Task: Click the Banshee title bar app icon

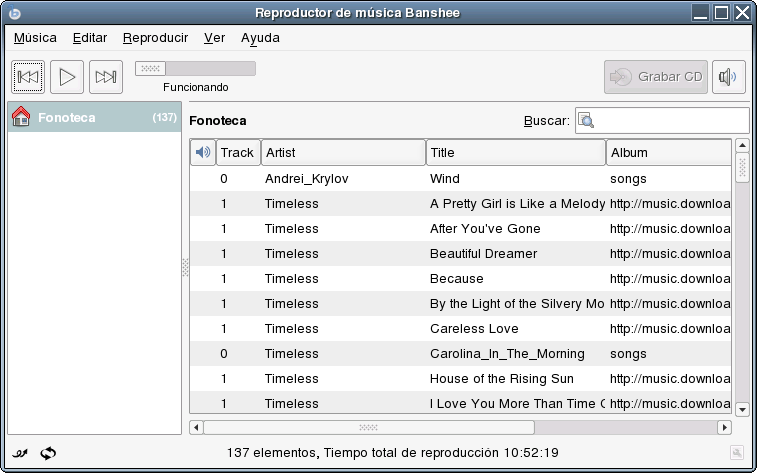Action: [x=15, y=13]
